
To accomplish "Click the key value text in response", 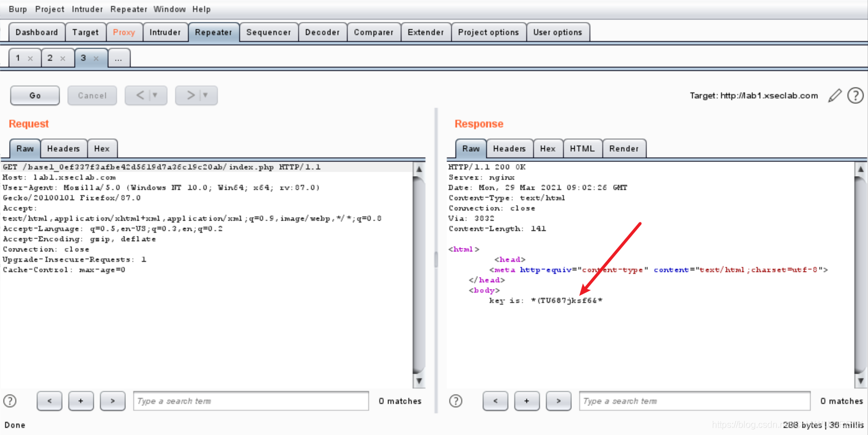I will (566, 300).
